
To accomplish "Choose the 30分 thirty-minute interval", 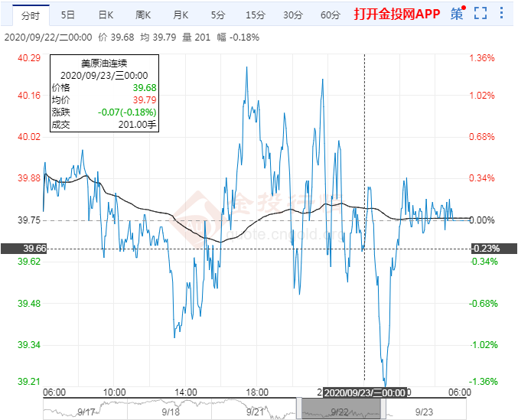I will click(292, 15).
